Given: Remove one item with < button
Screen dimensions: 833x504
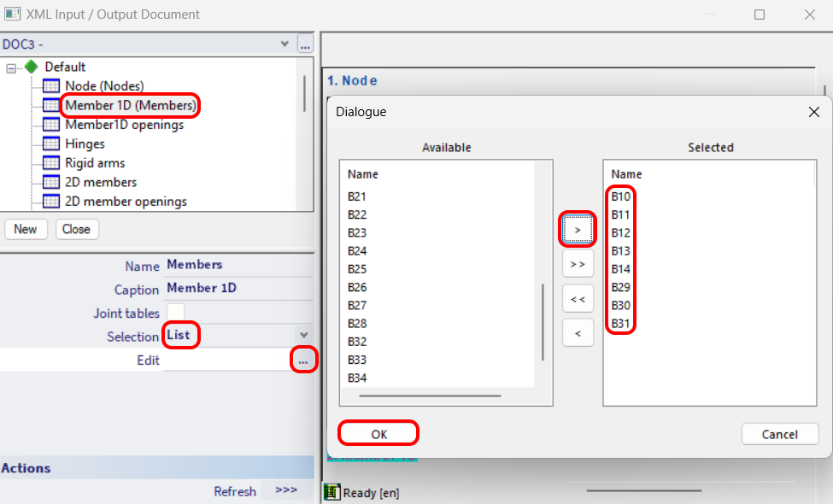Looking at the screenshot, I should point(578,333).
